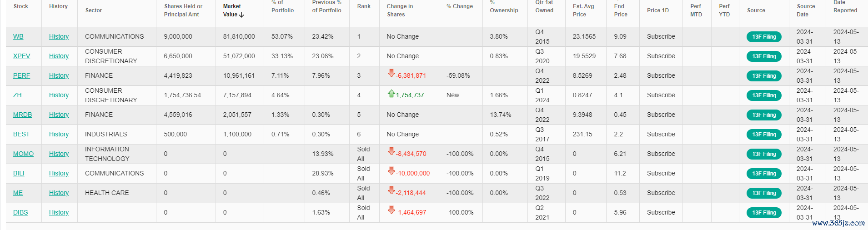Open the WB stock ticker link

(18, 36)
